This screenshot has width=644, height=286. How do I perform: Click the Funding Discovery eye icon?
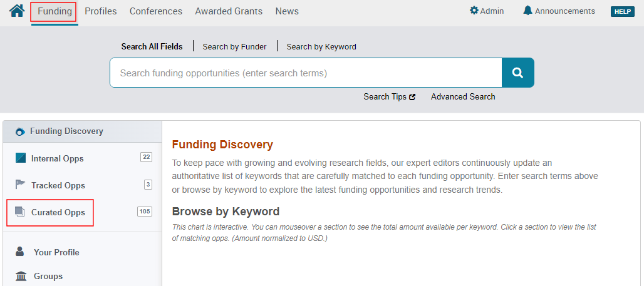(20, 131)
